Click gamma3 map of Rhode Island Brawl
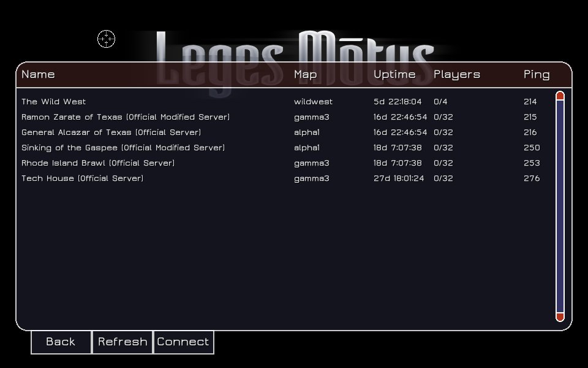 click(x=312, y=164)
